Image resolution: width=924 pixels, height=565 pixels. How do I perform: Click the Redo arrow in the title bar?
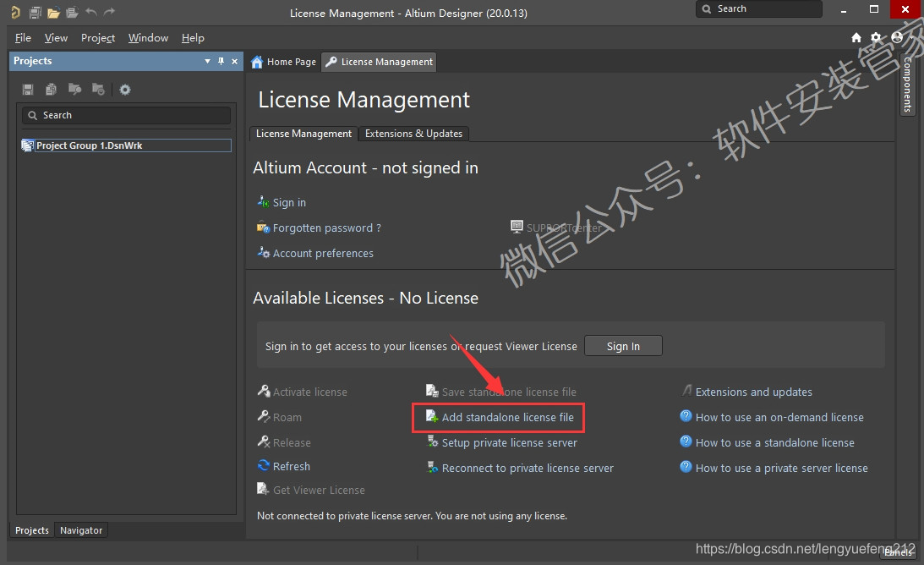click(x=110, y=12)
